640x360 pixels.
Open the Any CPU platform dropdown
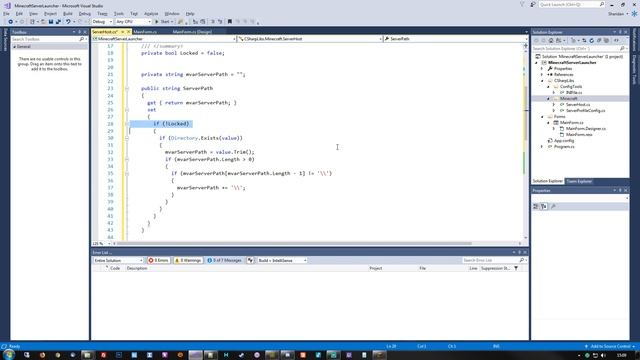pyautogui.click(x=133, y=22)
